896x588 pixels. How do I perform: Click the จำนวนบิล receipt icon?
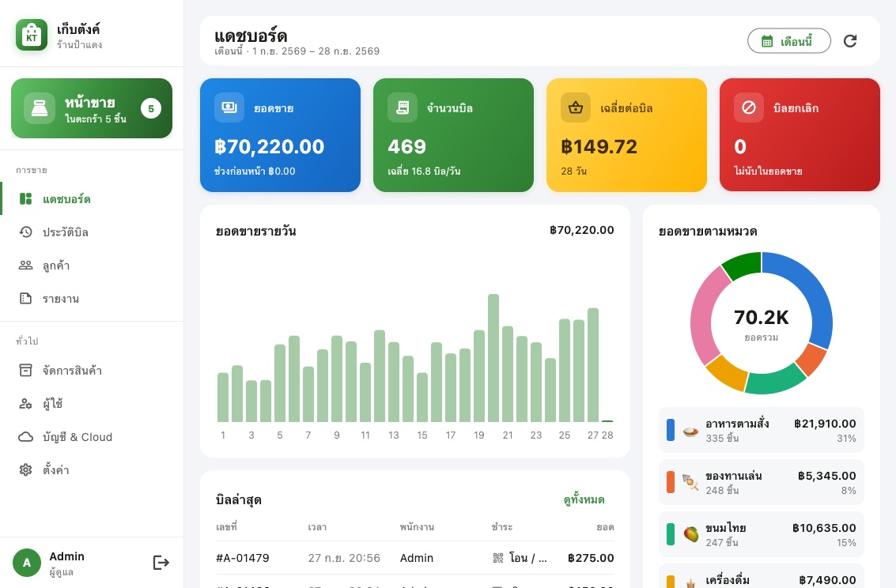(x=403, y=107)
